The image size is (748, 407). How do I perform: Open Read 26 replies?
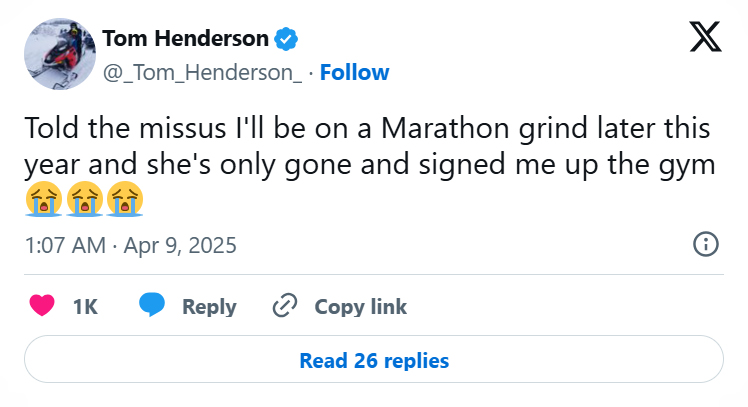(374, 360)
